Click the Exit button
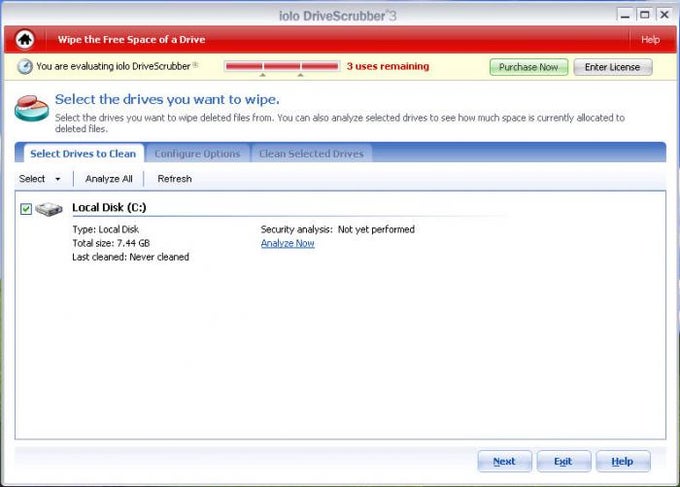The width and height of the screenshot is (680, 487). [563, 461]
